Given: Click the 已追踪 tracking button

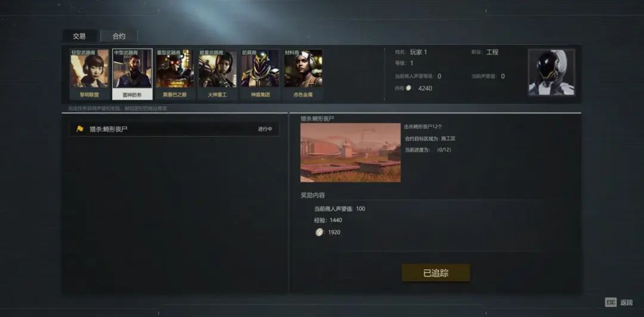Looking at the screenshot, I should click(x=436, y=273).
